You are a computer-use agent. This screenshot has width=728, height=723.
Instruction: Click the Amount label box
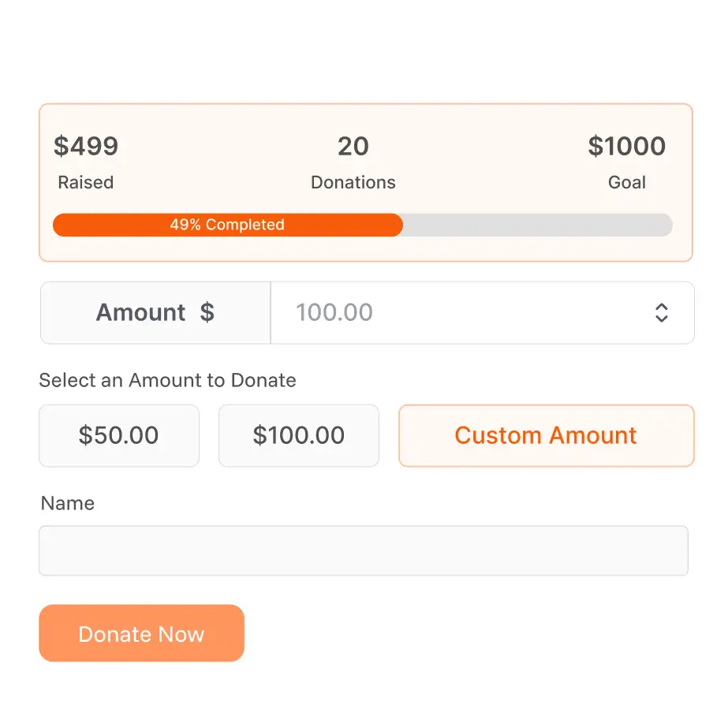(142, 313)
